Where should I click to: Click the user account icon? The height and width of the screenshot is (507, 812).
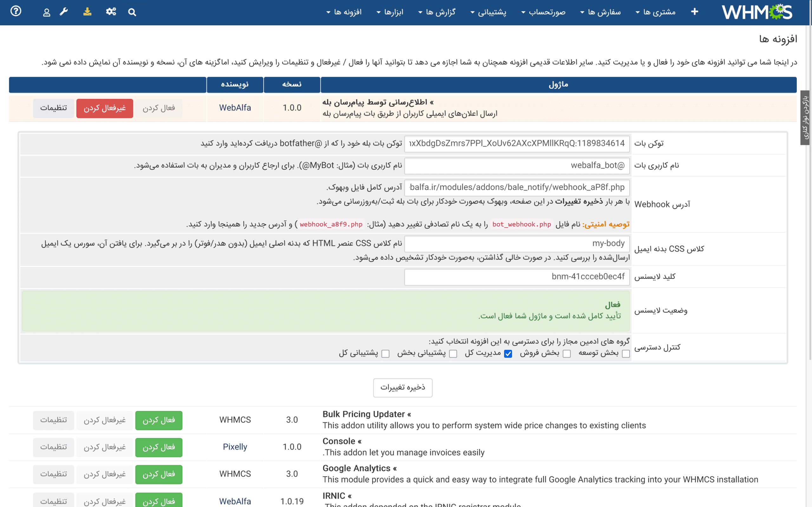pos(47,12)
